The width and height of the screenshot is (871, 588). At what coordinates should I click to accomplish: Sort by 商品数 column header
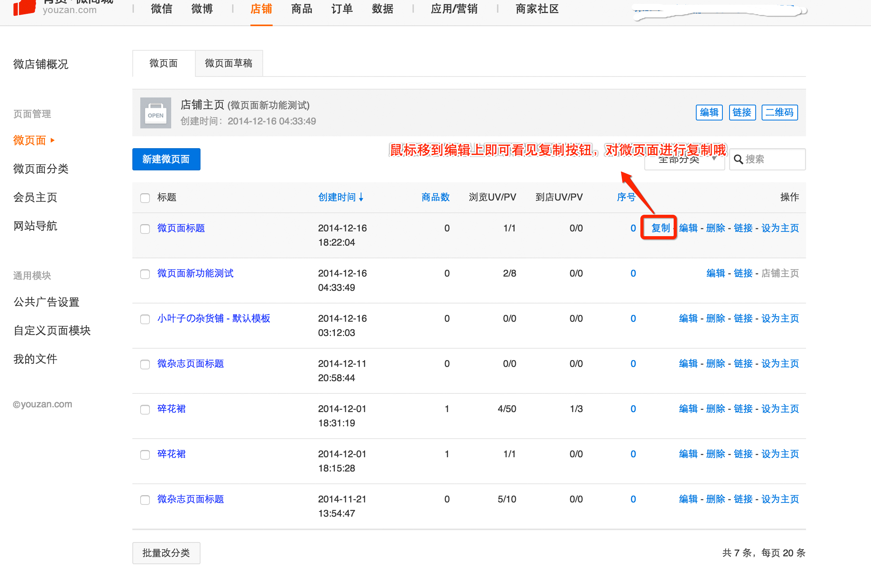point(435,197)
